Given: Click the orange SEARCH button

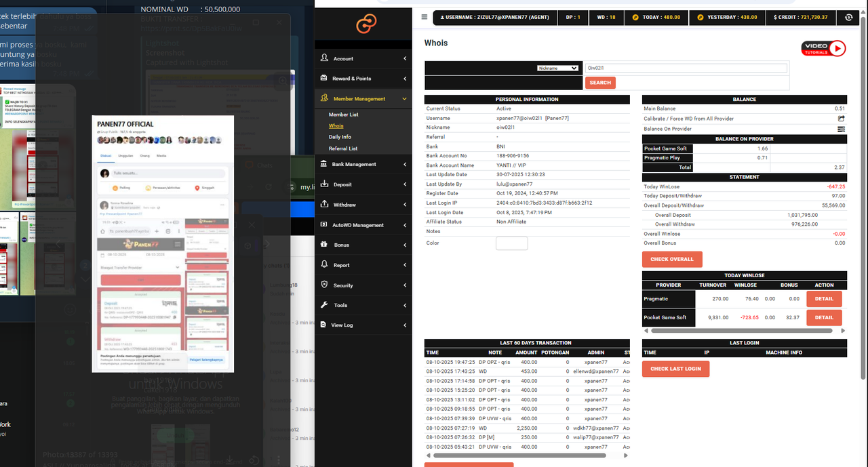Looking at the screenshot, I should click(600, 83).
